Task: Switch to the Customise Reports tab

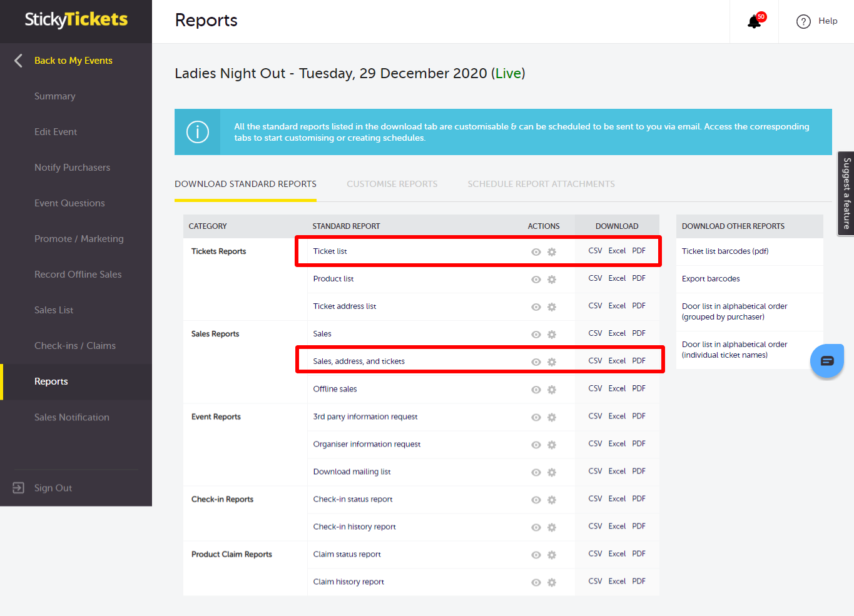Action: click(x=392, y=184)
